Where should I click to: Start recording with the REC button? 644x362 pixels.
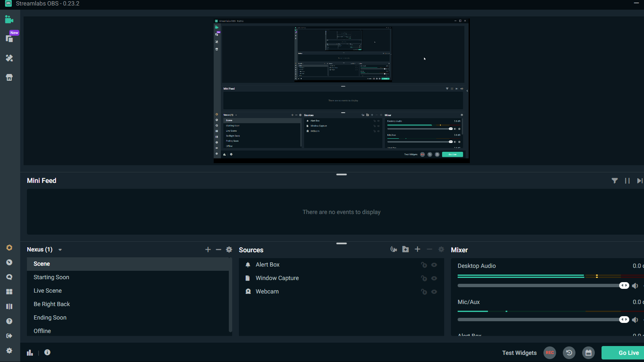550,353
